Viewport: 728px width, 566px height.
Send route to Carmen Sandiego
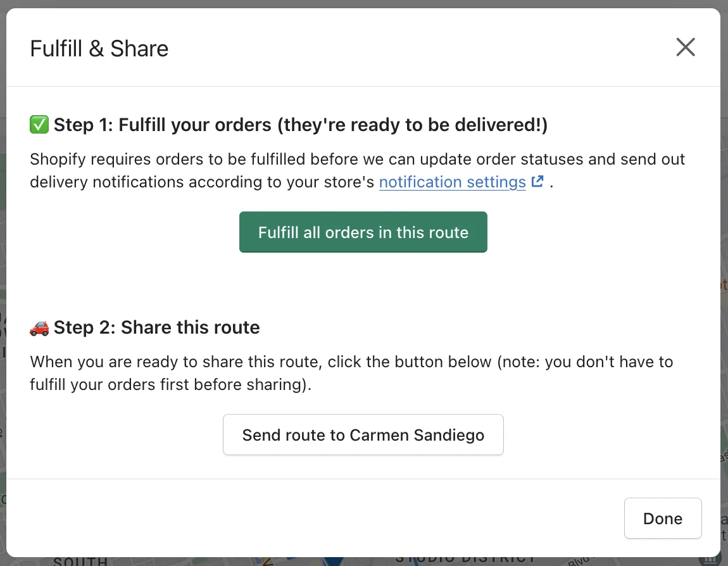[x=363, y=434]
